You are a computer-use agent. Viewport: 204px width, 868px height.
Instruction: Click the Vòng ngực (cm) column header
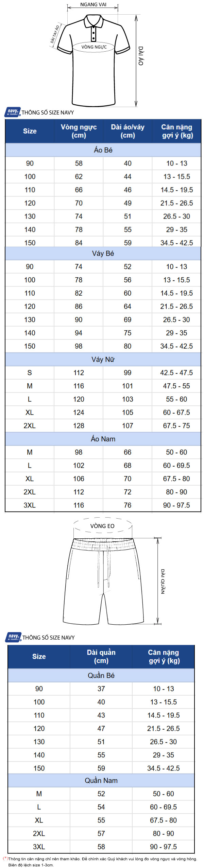pos(79,131)
